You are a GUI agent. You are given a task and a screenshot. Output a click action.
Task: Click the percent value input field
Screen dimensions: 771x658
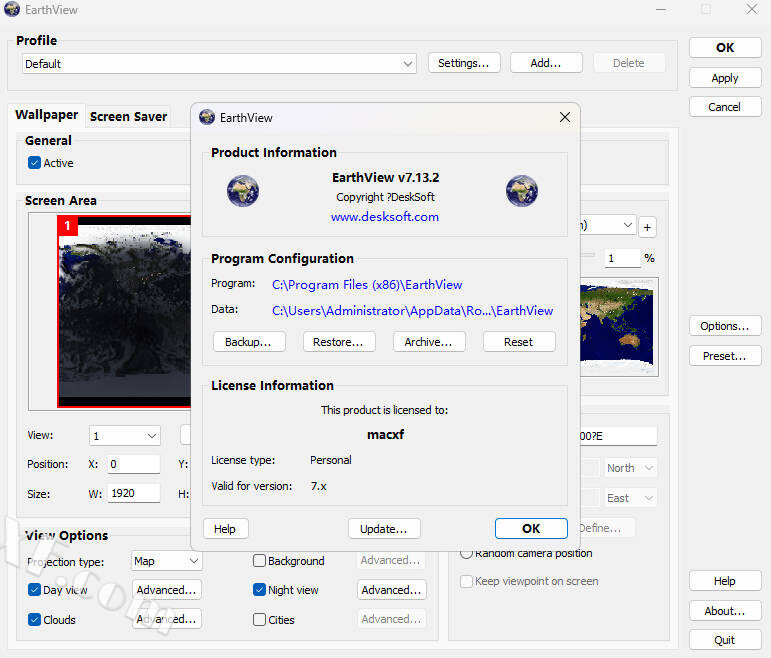(x=622, y=258)
